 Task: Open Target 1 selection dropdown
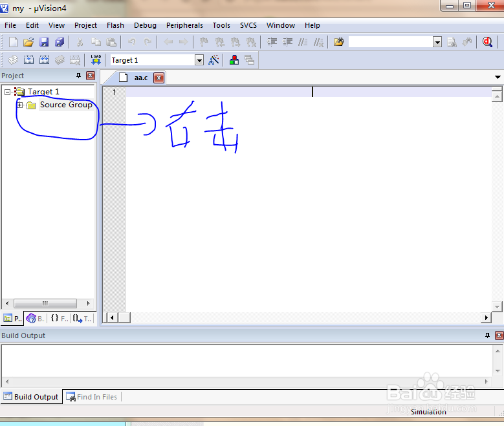click(x=199, y=60)
